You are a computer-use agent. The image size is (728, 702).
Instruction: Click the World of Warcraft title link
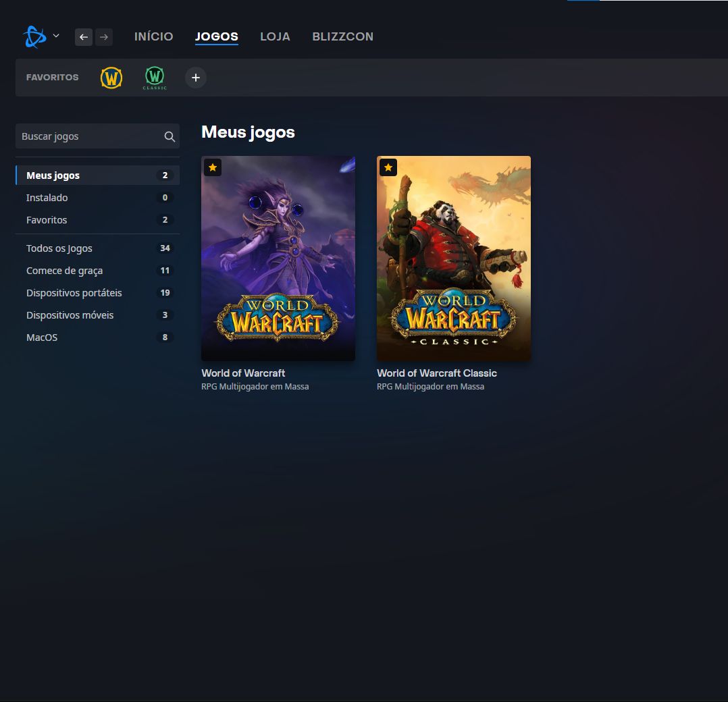tap(243, 373)
